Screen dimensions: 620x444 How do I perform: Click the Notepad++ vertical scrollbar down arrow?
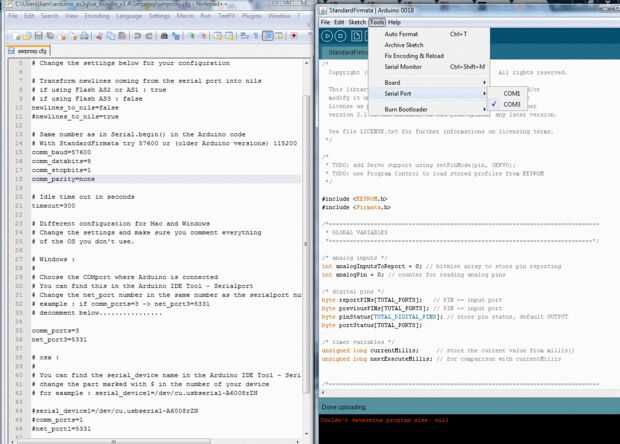coord(306,433)
